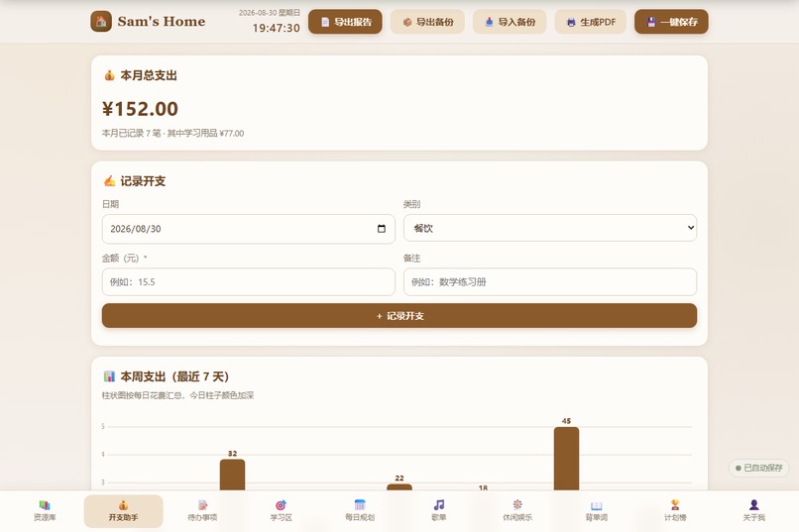Click the Sam's Home title text

pos(161,22)
